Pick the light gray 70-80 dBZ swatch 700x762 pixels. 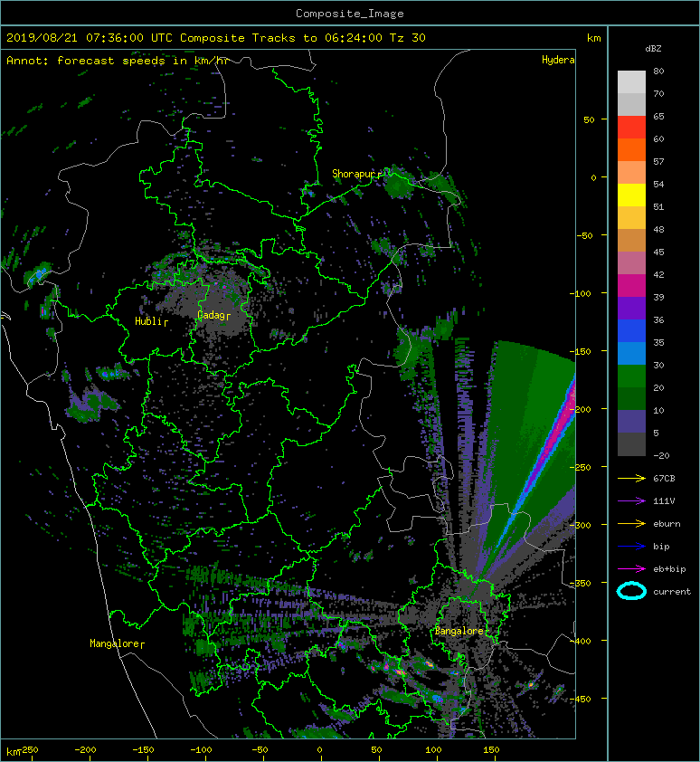click(x=631, y=82)
